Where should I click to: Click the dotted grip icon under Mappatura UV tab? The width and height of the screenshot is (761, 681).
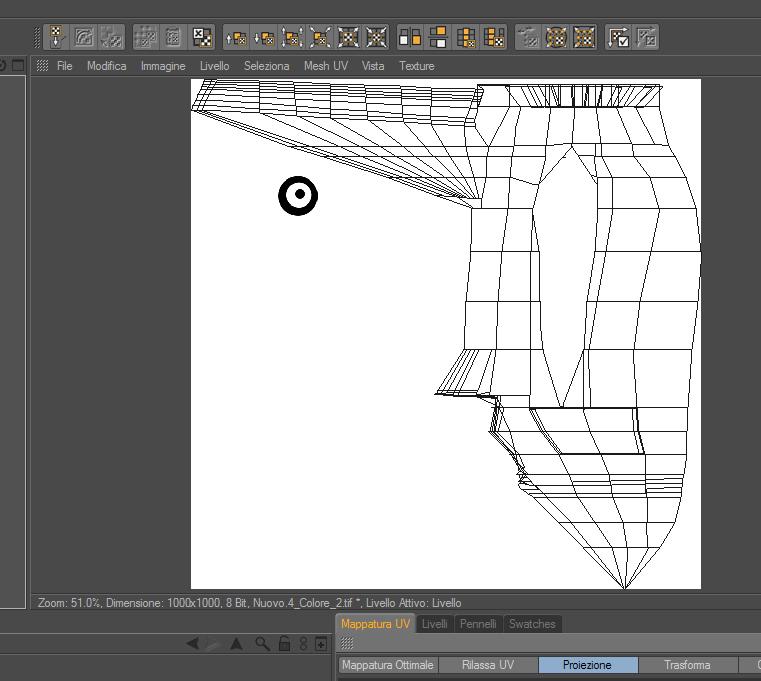tap(347, 644)
